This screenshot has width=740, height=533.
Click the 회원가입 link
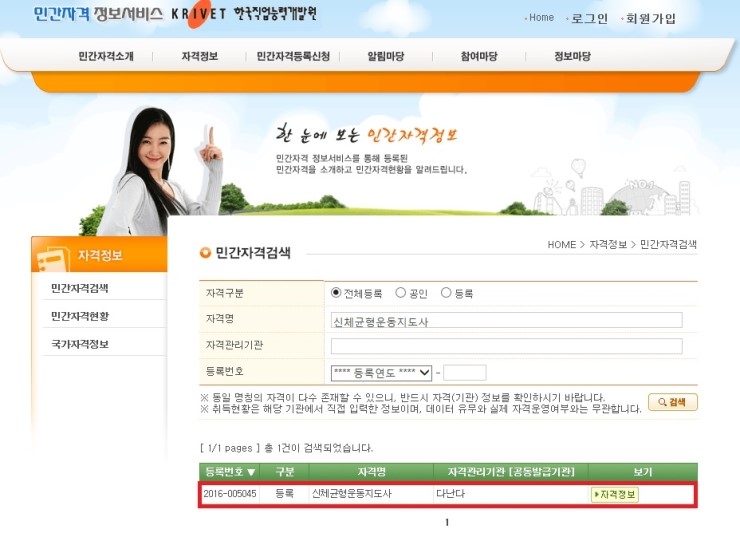click(651, 18)
